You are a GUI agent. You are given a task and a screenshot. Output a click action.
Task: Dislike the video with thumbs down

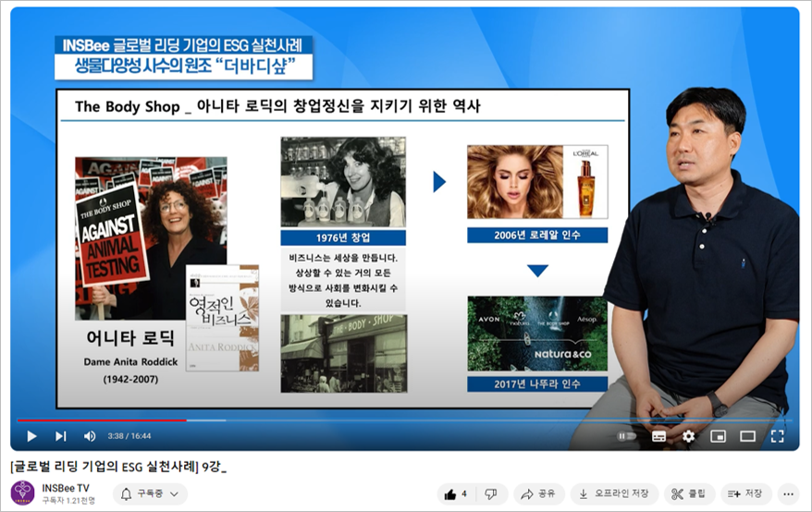[x=490, y=494]
